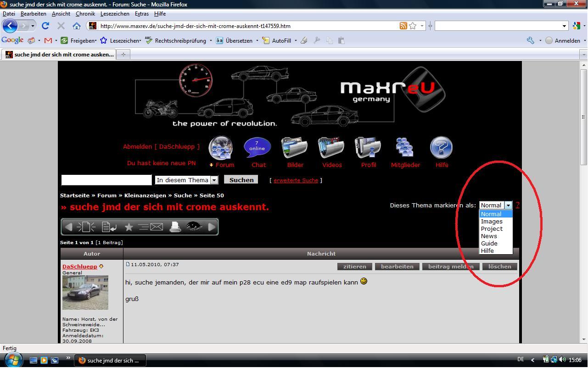Open the Chronik menu

pos(85,14)
